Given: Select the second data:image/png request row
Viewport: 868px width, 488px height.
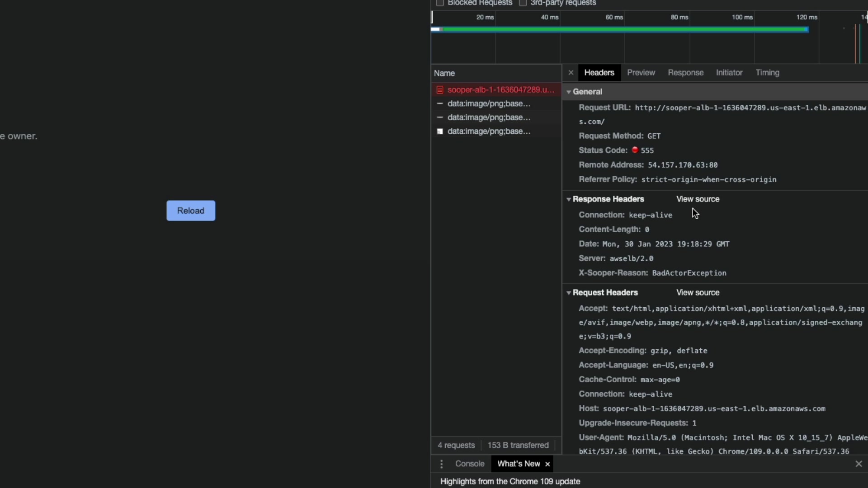Looking at the screenshot, I should [489, 117].
